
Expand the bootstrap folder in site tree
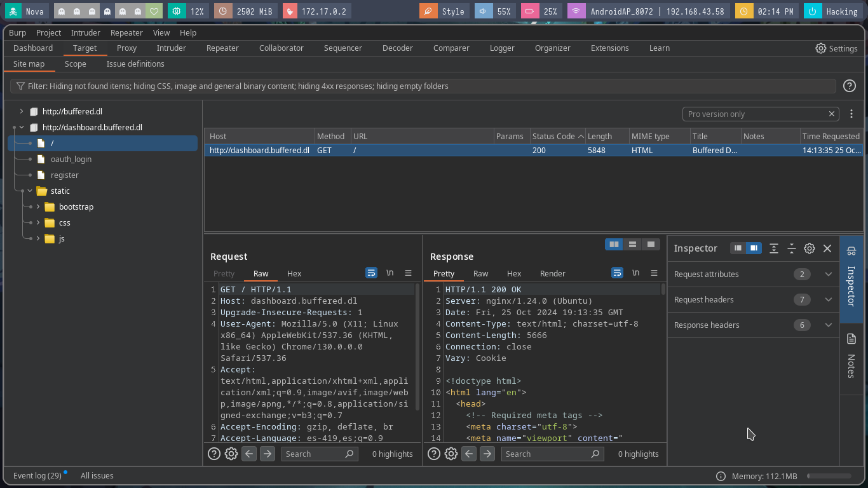[38, 207]
